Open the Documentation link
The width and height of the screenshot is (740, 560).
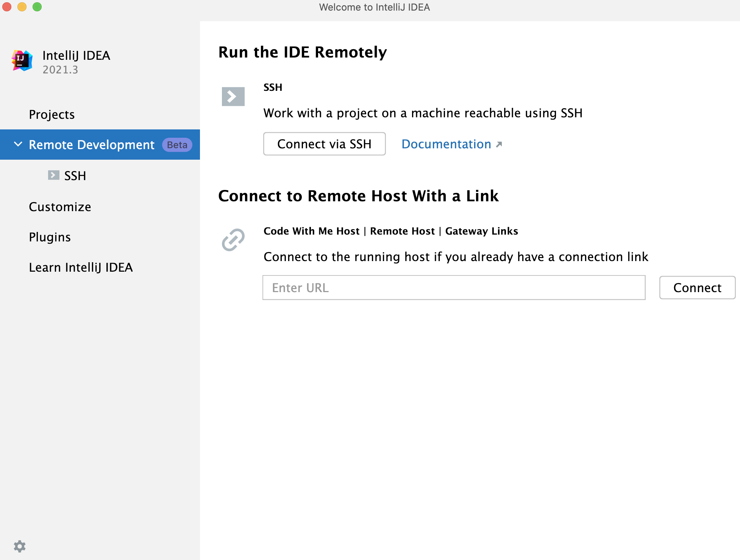(x=446, y=144)
